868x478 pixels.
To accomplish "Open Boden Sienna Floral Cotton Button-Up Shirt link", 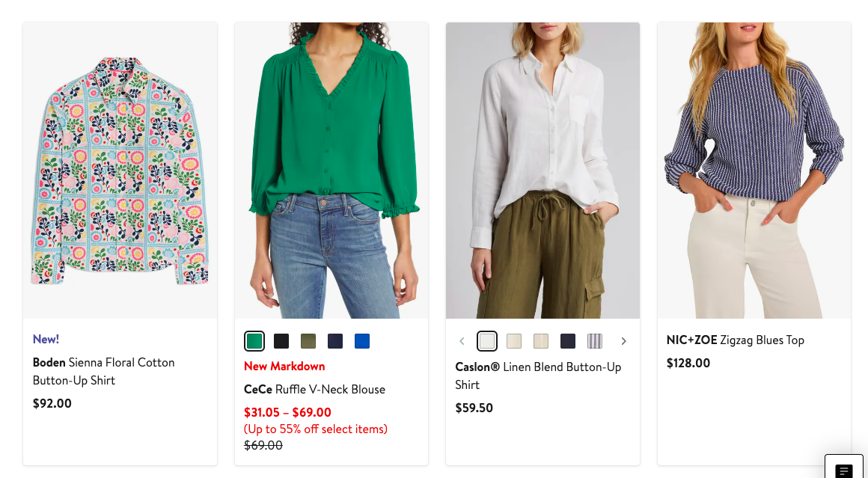I will point(103,371).
